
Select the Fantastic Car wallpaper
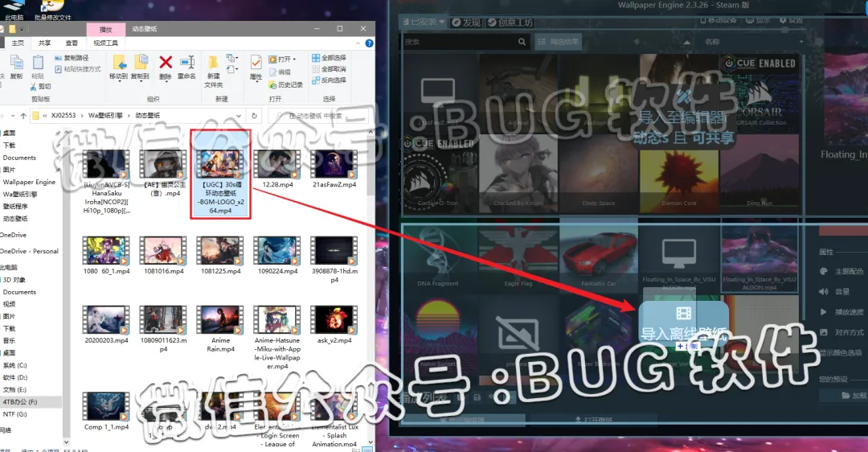[x=599, y=254]
